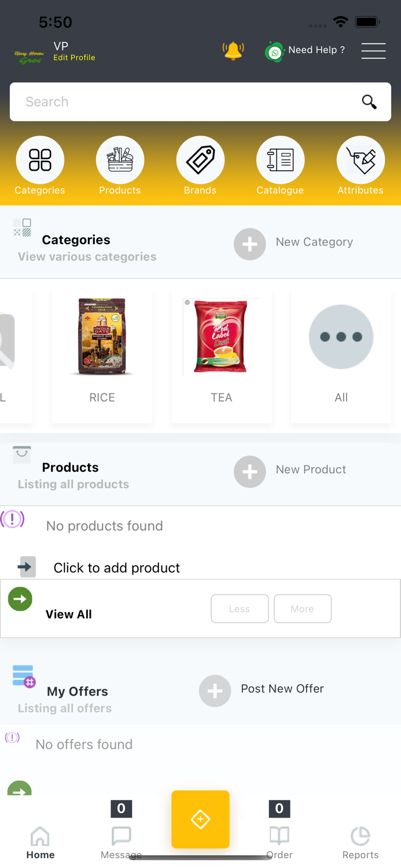Toggle the More view option
This screenshot has width=401, height=868.
coord(303,609)
